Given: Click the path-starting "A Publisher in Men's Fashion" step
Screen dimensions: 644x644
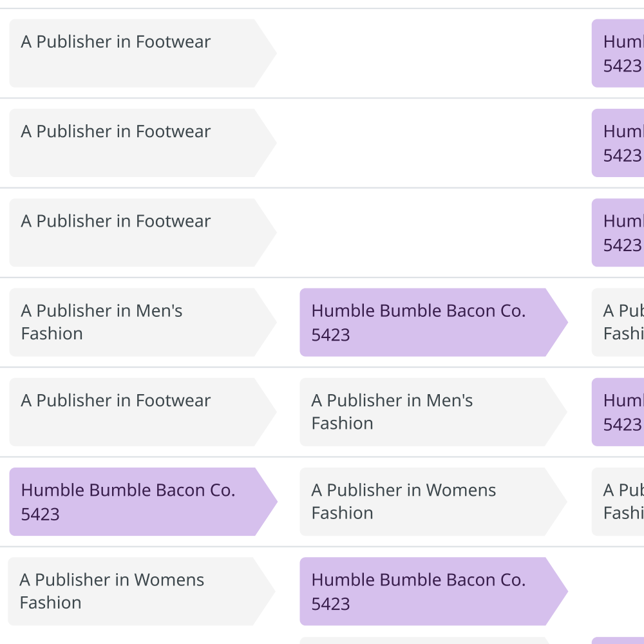Looking at the screenshot, I should point(135,322).
